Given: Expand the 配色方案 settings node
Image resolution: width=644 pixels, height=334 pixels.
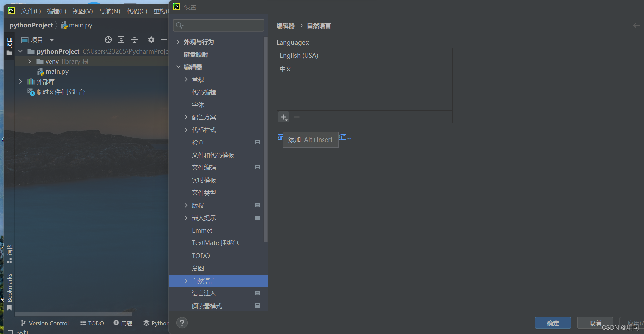Looking at the screenshot, I should point(187,117).
